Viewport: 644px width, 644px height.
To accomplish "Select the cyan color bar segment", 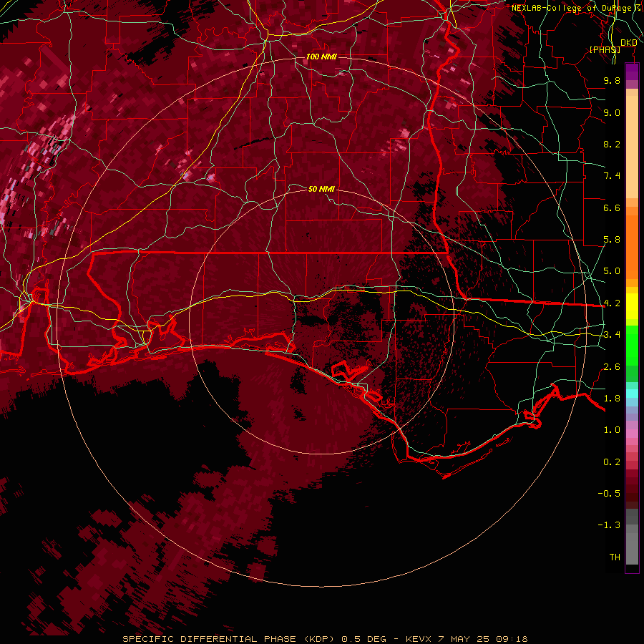I will tap(632, 394).
